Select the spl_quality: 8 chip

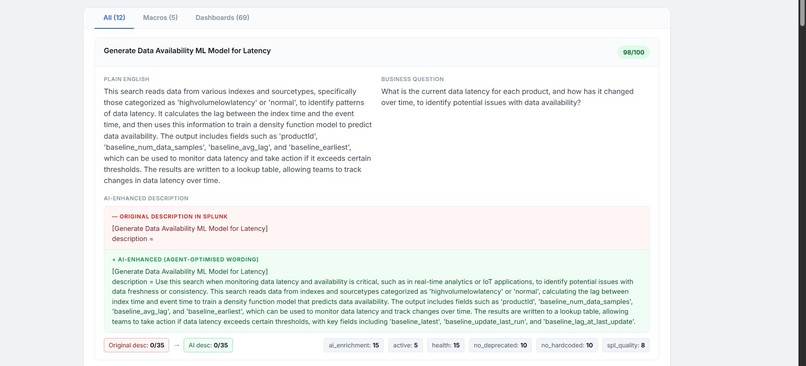[x=626, y=345]
